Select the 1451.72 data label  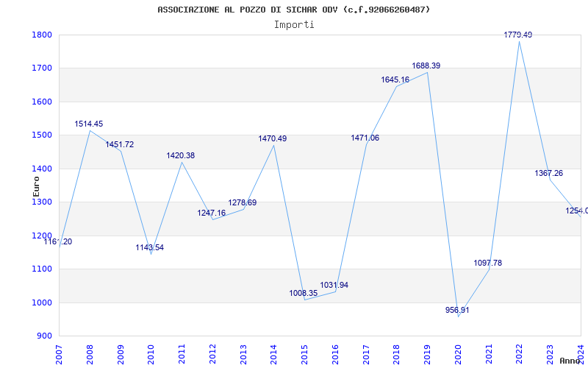click(120, 144)
